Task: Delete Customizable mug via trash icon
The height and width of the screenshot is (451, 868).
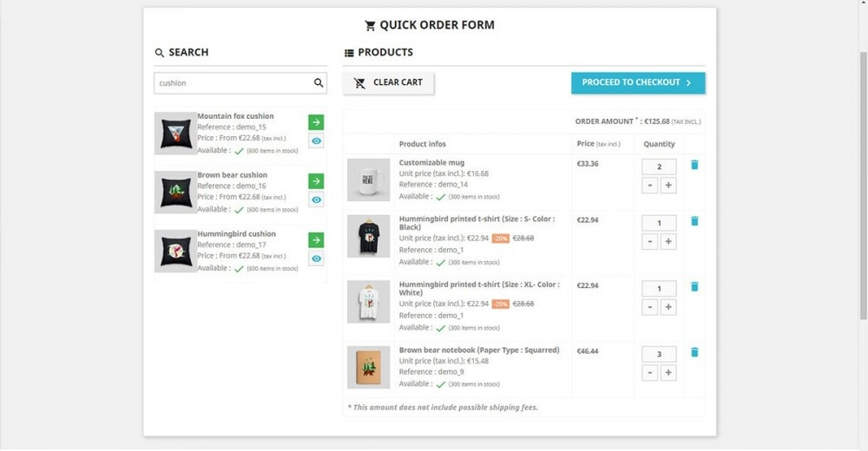Action: 694,165
